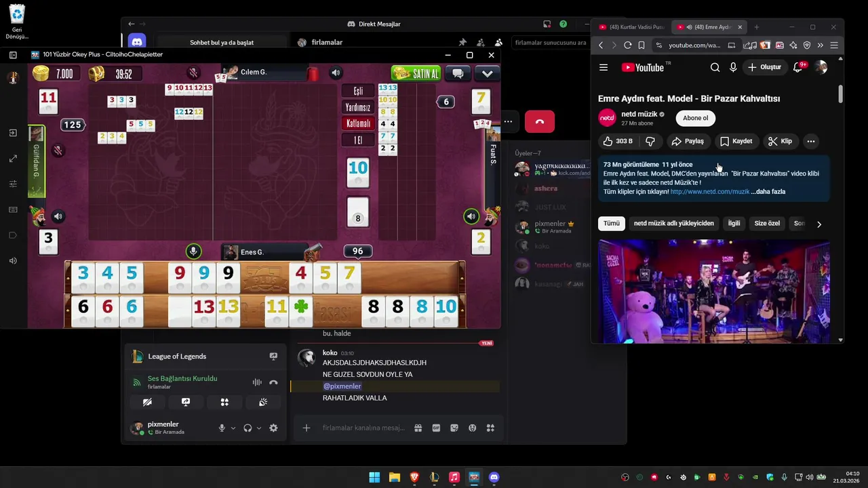Click the SATIN AL buy button in Okey
The image size is (868, 488).
coord(416,73)
